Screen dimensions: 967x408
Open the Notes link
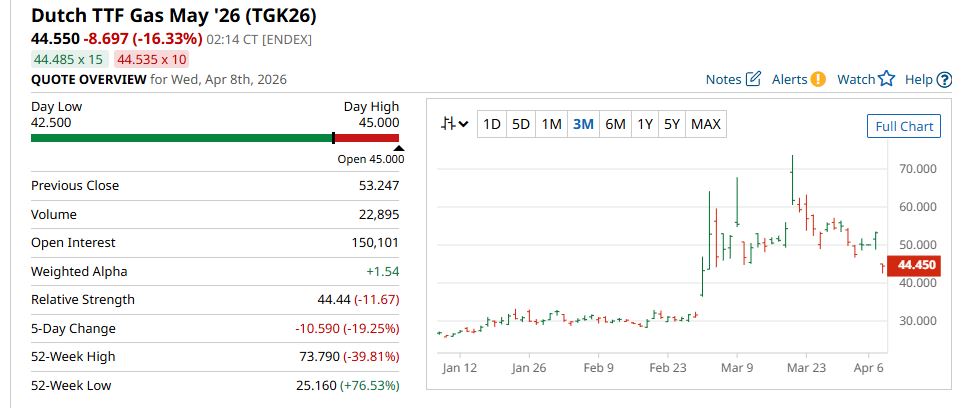coord(723,79)
